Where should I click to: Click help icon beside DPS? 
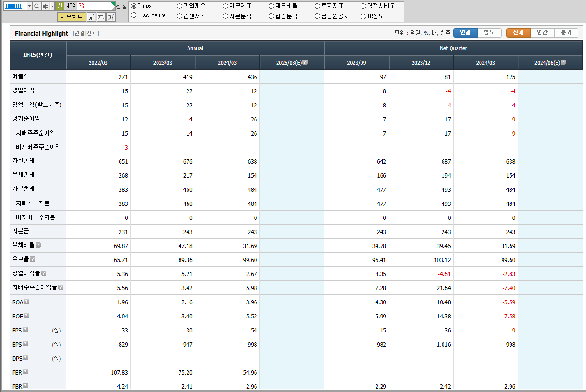[25, 358]
